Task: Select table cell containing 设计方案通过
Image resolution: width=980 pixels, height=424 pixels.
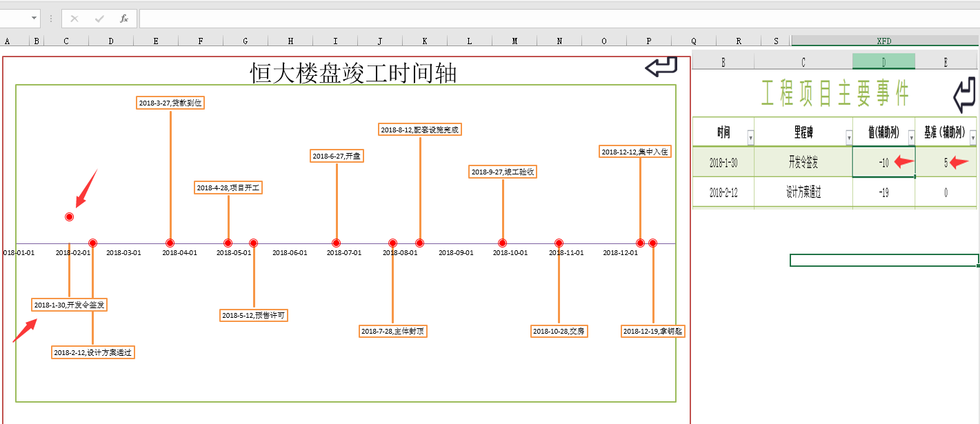Action: pos(803,192)
